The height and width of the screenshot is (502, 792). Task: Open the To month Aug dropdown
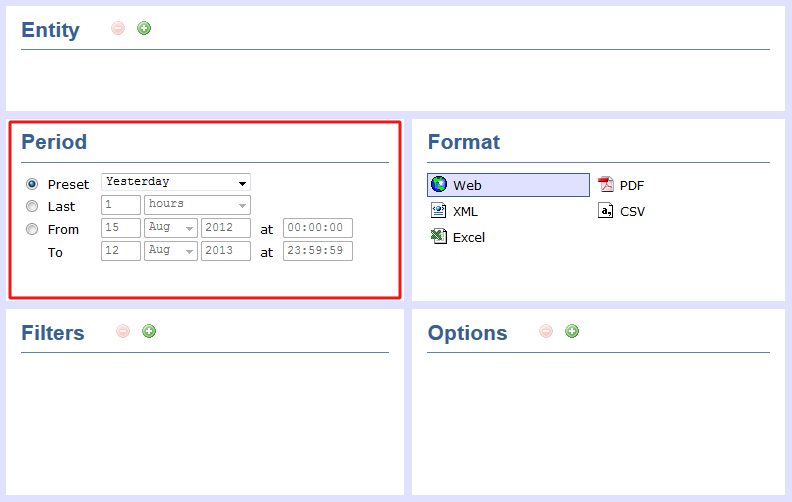[171, 251]
